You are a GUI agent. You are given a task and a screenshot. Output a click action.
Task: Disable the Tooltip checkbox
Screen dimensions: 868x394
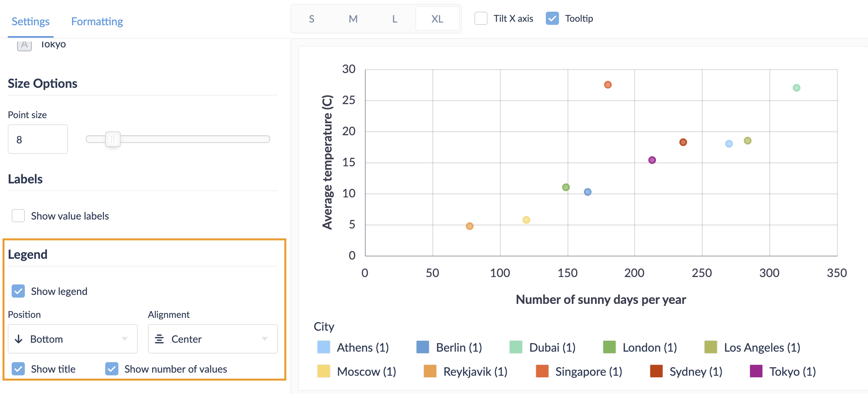tap(552, 18)
